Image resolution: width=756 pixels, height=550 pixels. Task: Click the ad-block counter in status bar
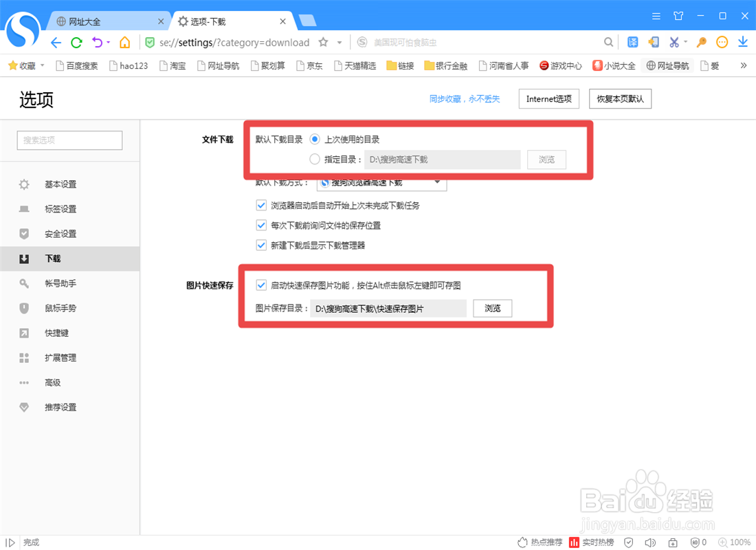[x=696, y=542]
